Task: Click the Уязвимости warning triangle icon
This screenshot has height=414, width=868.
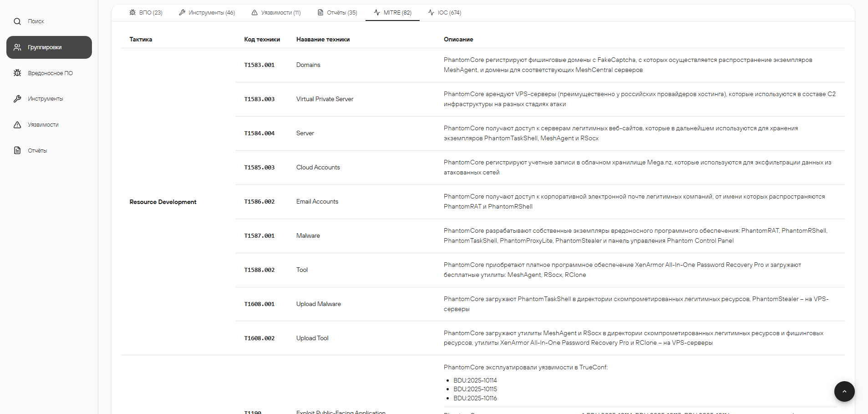Action: click(x=17, y=125)
